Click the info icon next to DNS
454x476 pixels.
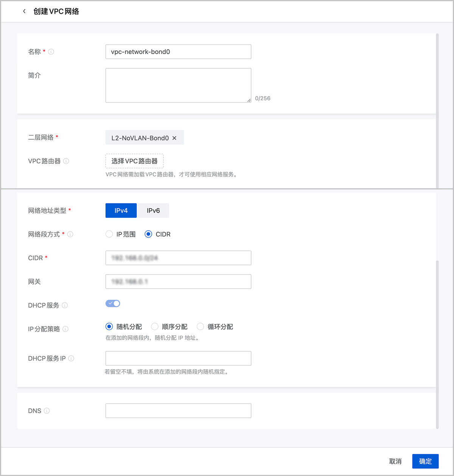pos(47,411)
